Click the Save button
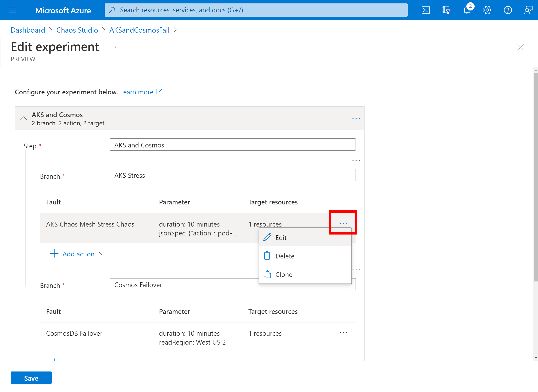The image size is (538, 392). coord(31,378)
